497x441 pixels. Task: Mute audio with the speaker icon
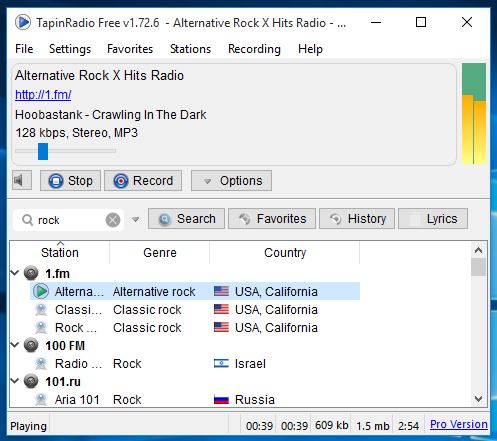(22, 180)
